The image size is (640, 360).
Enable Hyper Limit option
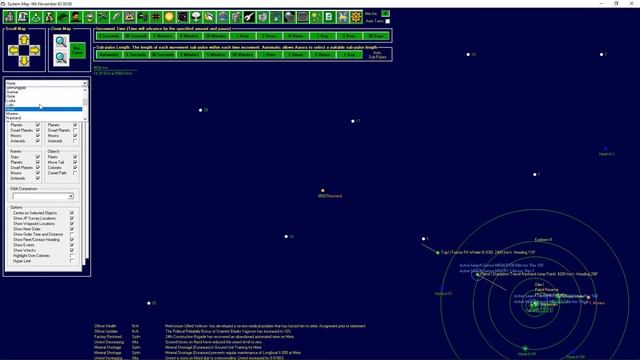(x=72, y=261)
